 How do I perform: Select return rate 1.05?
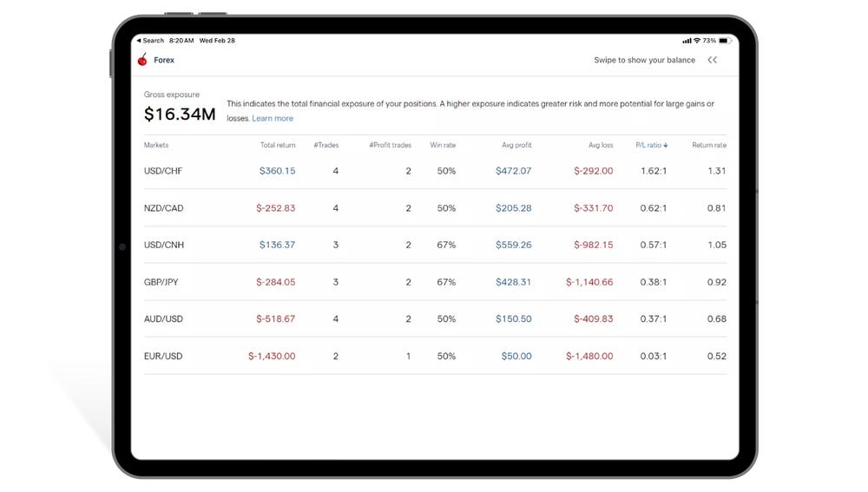pyautogui.click(x=717, y=245)
